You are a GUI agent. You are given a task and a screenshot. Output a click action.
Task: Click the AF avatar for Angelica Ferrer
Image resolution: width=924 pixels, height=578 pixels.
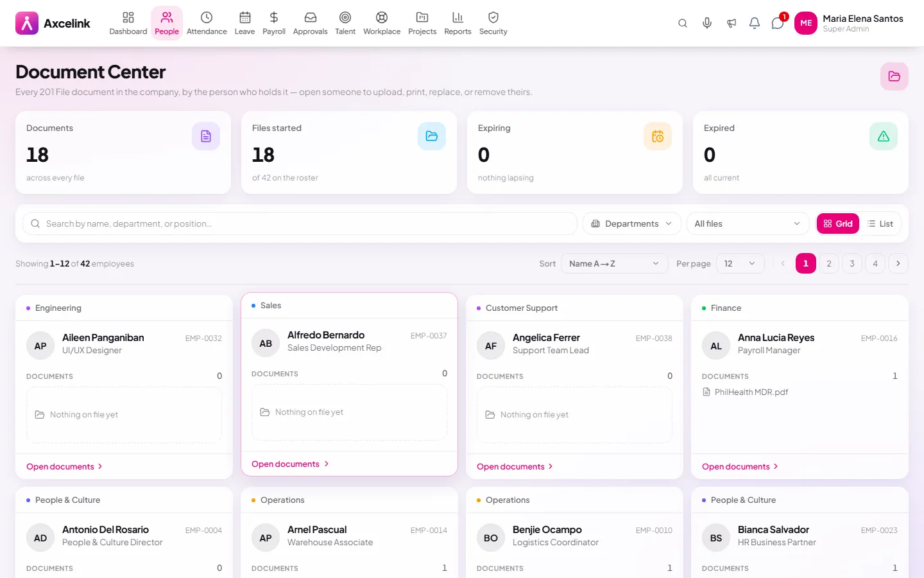[x=491, y=346]
